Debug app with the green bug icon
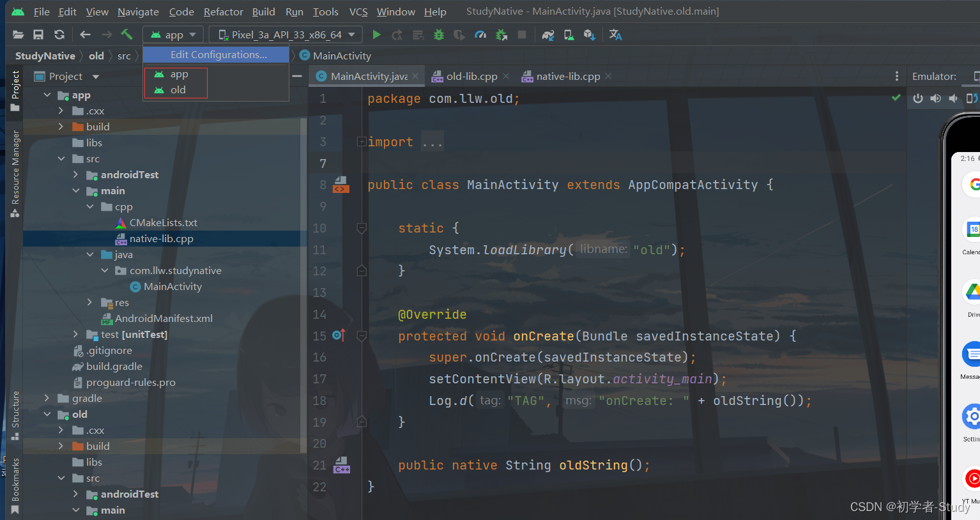 coord(438,34)
